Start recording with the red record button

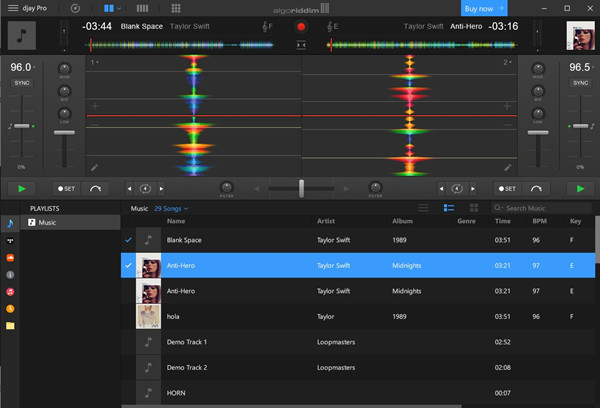tap(301, 26)
